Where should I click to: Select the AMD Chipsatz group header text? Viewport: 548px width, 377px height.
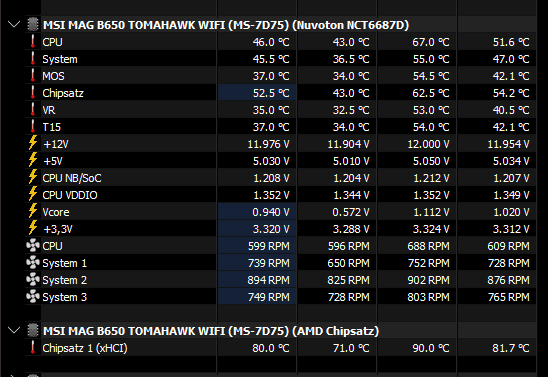211,331
